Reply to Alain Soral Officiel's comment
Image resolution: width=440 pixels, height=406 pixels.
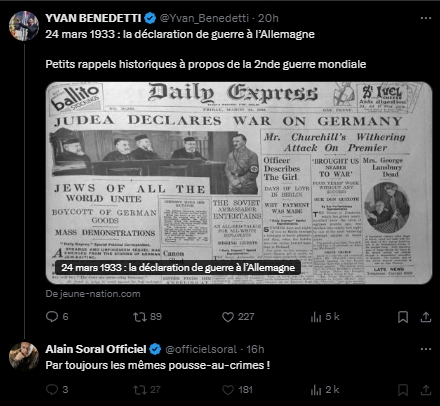click(x=57, y=389)
